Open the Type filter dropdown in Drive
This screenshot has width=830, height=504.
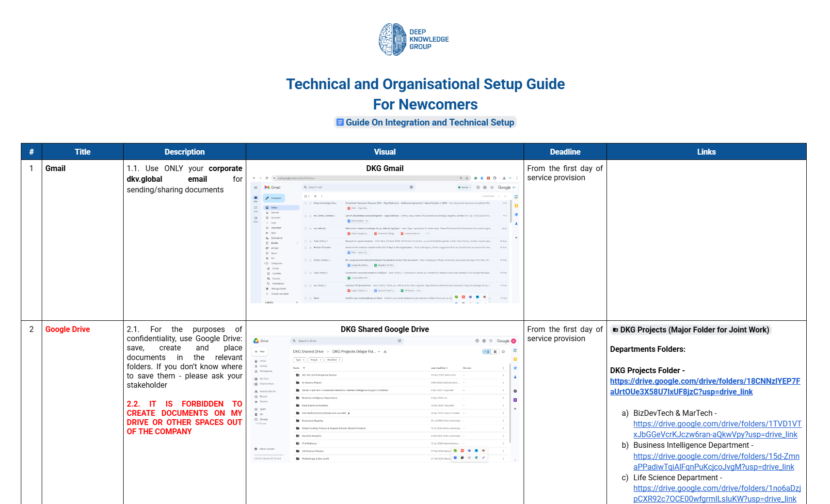tap(300, 360)
